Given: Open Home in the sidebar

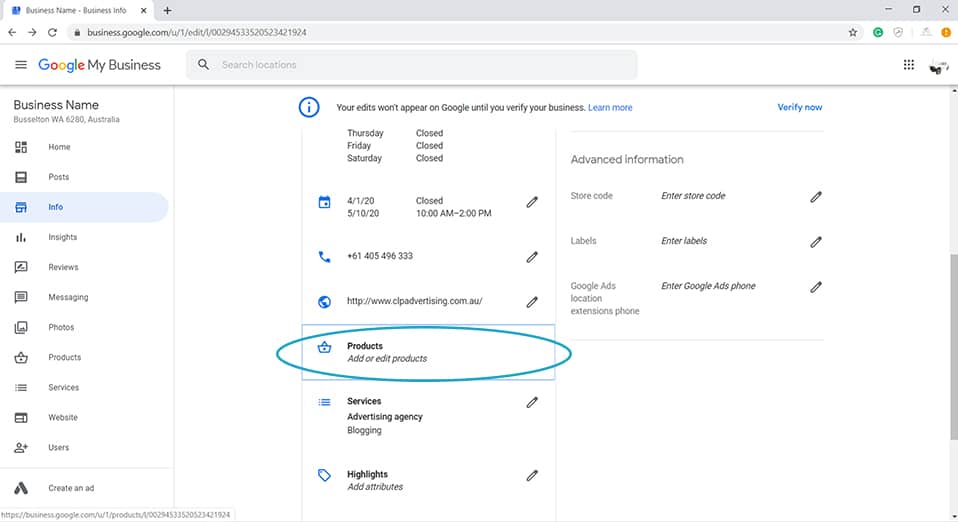Looking at the screenshot, I should (84, 147).
